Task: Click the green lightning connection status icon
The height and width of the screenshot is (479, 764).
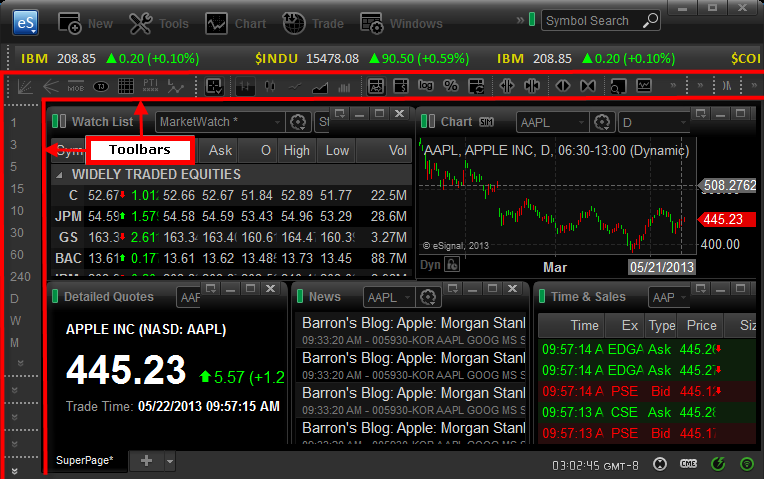Action: 718,463
